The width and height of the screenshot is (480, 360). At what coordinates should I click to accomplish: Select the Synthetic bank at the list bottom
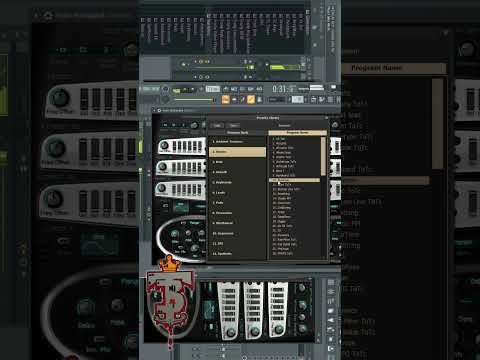pyautogui.click(x=237, y=254)
